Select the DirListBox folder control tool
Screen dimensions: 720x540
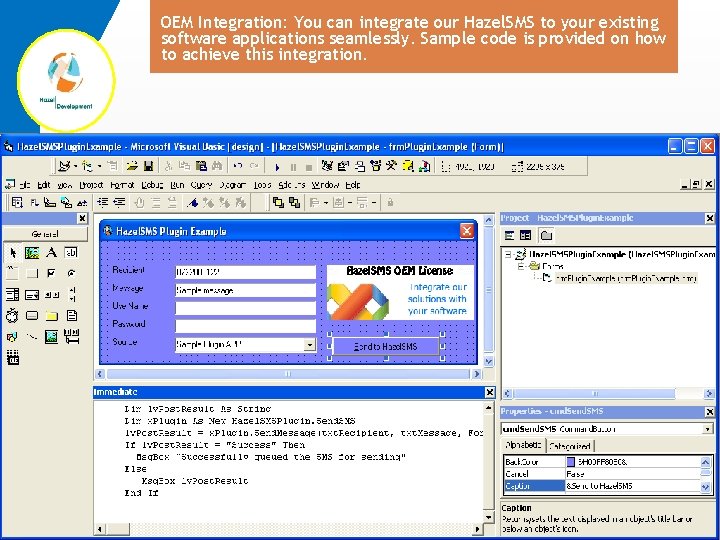pos(51,315)
